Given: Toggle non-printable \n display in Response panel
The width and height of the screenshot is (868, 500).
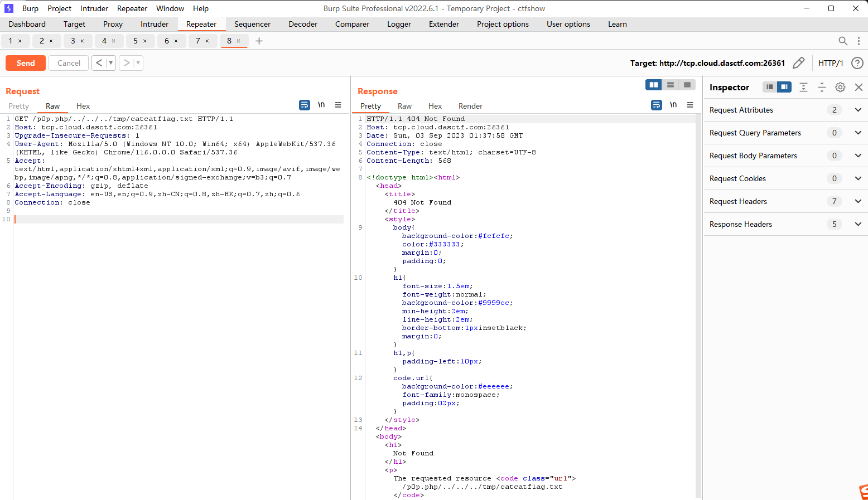Looking at the screenshot, I should [673, 105].
